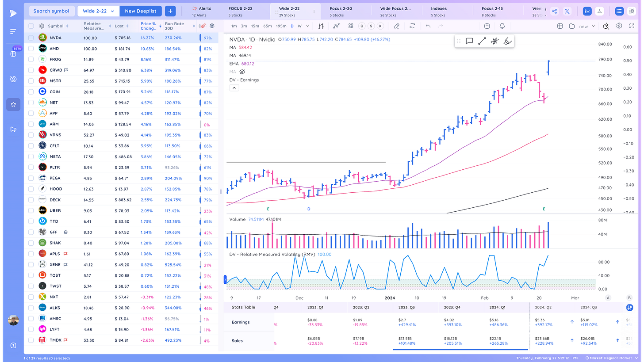Screen dimensions: 644x362
Task: Expand the left side panel handle on chart
Action: pyautogui.click(x=225, y=279)
